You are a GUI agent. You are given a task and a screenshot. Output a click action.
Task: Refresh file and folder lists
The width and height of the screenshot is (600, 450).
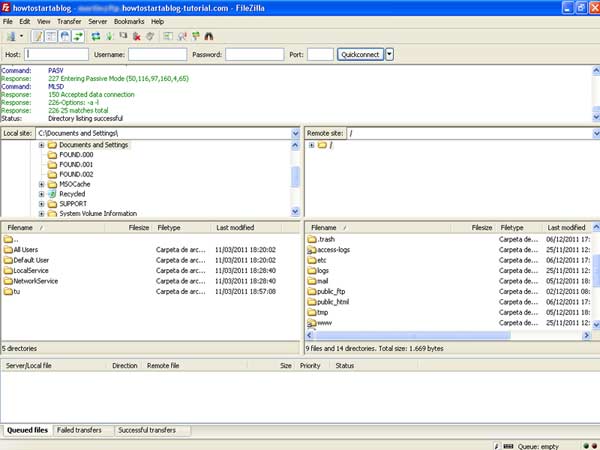point(96,36)
